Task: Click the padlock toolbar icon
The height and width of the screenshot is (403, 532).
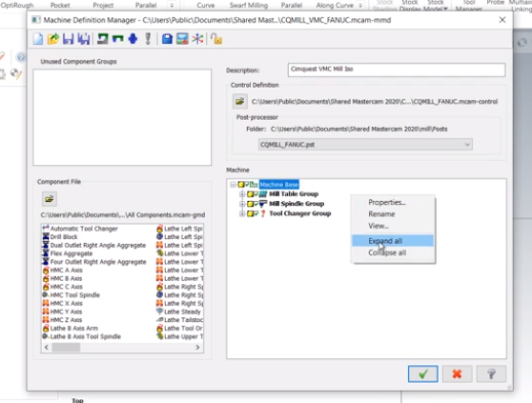Action: tap(216, 39)
